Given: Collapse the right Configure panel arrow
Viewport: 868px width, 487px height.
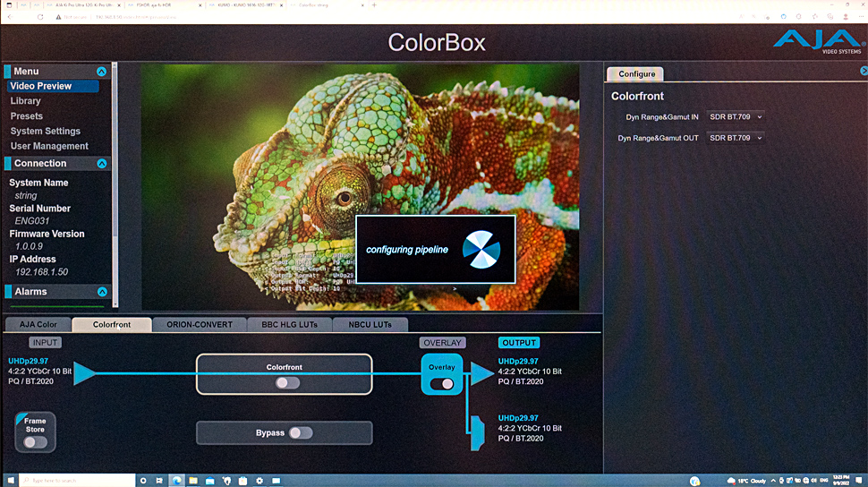Looking at the screenshot, I should tap(864, 71).
